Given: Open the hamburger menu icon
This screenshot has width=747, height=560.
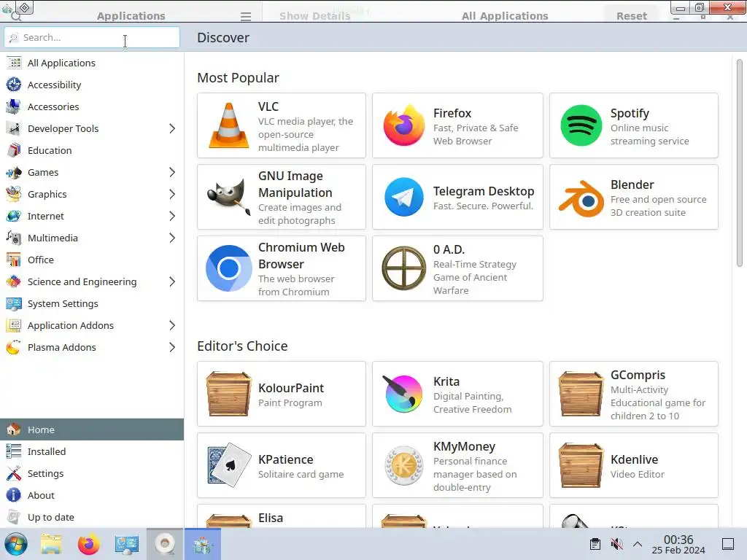Looking at the screenshot, I should point(246,17).
